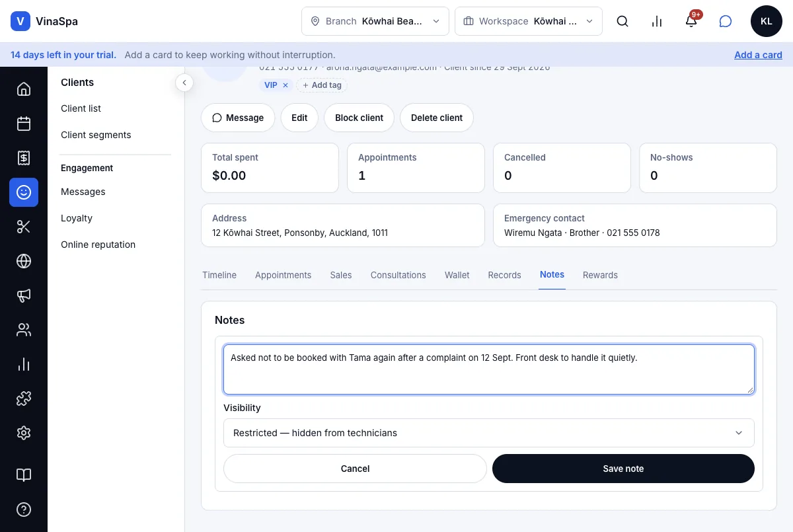Viewport: 793px width, 532px height.
Task: Open the puzzle piece integrations icon
Action: click(24, 399)
